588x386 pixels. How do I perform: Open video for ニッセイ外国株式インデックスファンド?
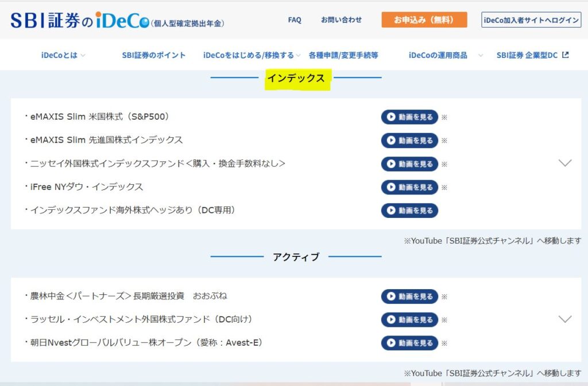tap(409, 164)
